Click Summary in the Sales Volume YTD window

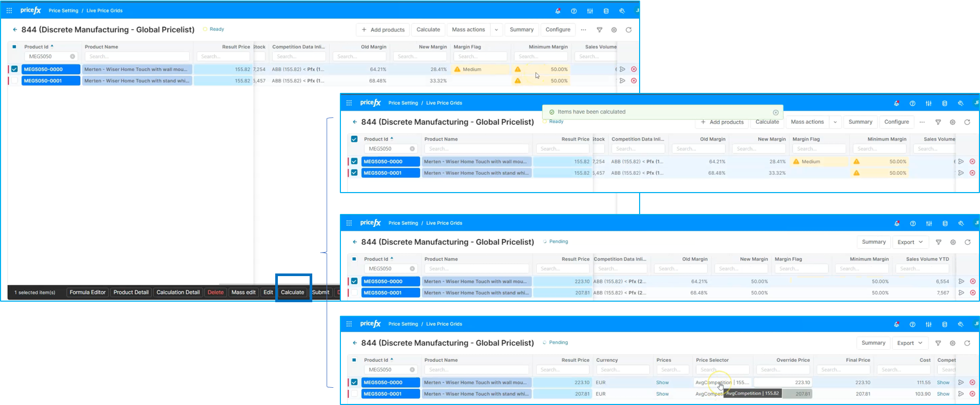(x=874, y=242)
